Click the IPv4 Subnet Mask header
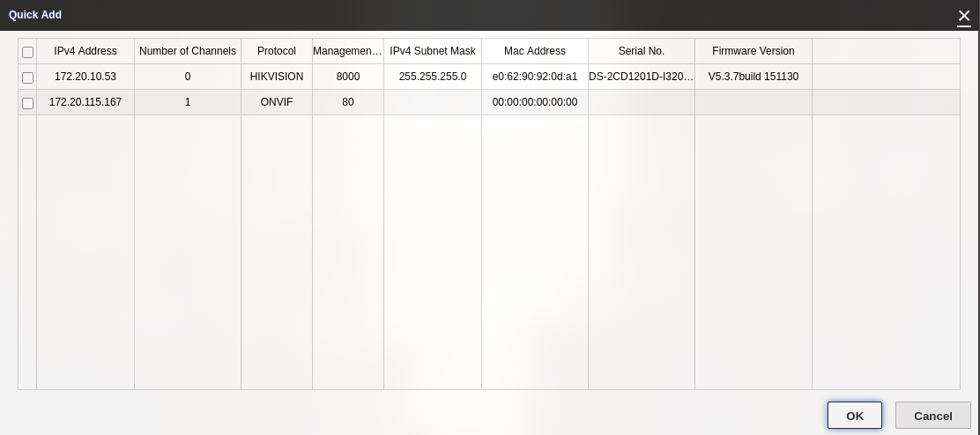The height and width of the screenshot is (435, 980). pyautogui.click(x=433, y=51)
